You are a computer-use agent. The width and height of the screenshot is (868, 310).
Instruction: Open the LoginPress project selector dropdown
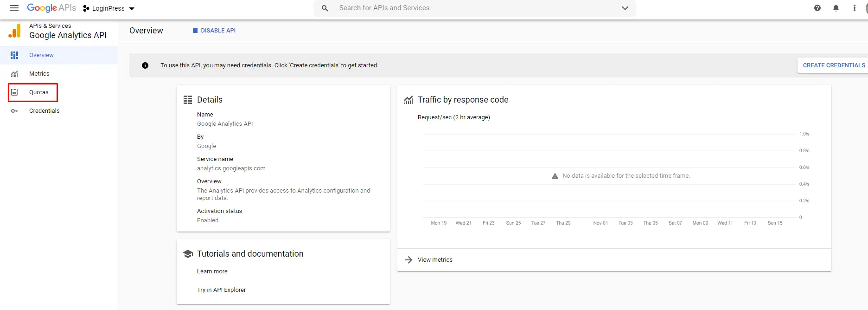[x=108, y=8]
